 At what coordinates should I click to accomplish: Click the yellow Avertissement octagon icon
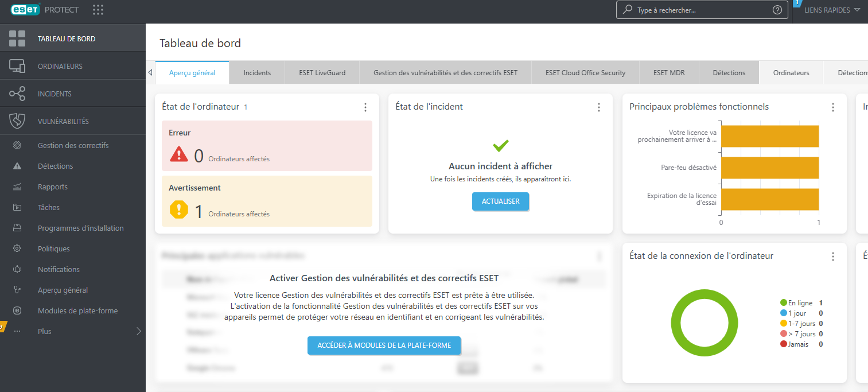[179, 209]
